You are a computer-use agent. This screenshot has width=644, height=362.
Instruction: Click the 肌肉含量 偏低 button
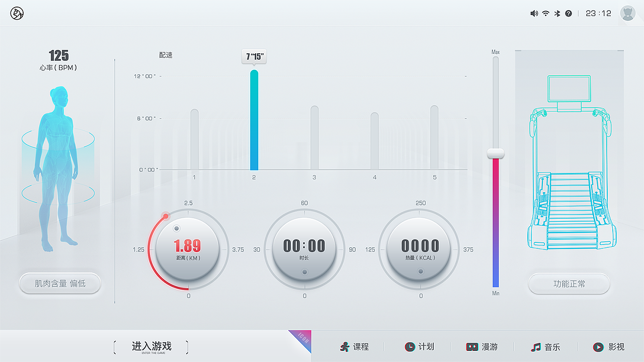60,284
